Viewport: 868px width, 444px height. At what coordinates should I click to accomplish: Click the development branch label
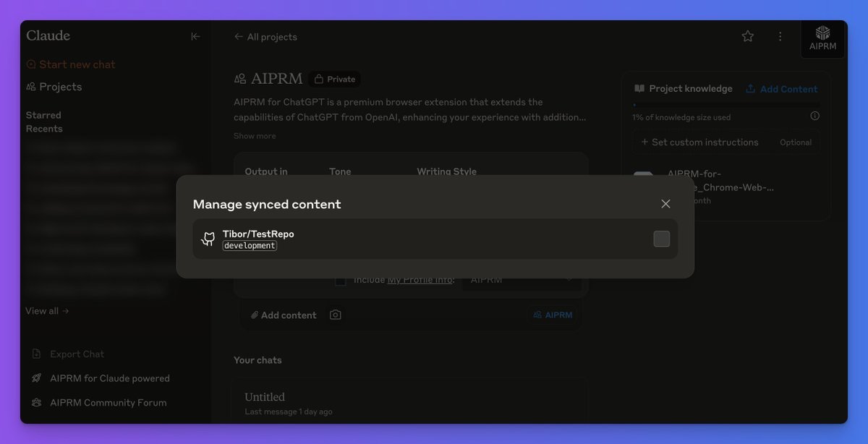(x=250, y=246)
